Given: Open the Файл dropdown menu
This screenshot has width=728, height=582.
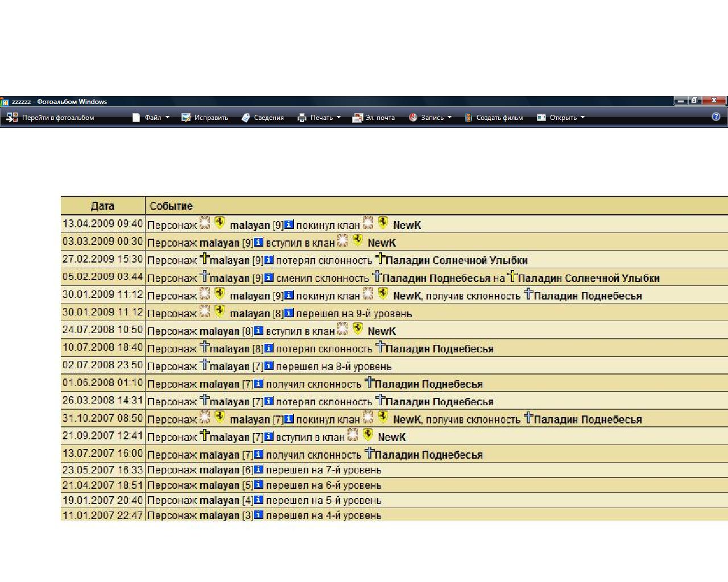Looking at the screenshot, I should [x=151, y=118].
